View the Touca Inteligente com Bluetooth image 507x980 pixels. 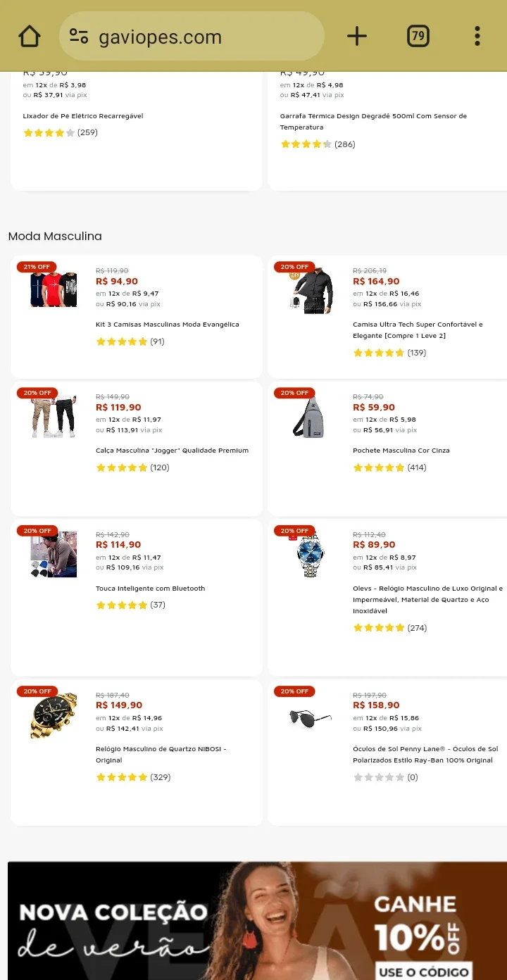[54, 555]
